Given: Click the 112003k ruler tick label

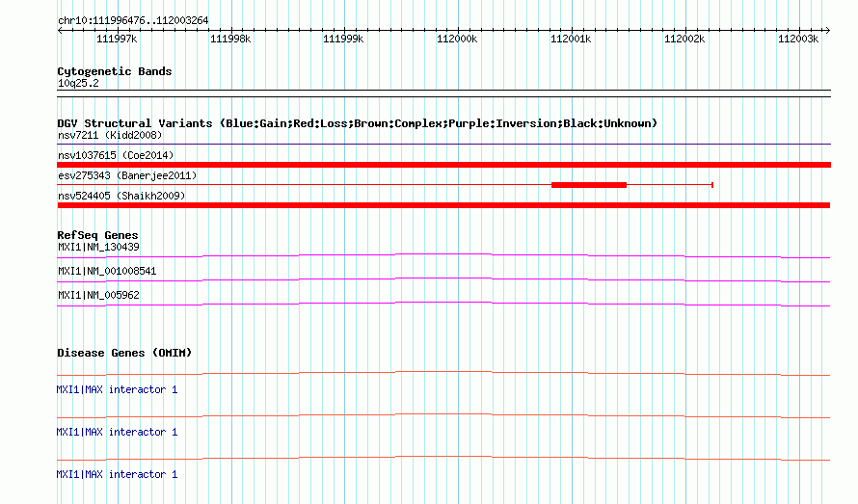Looking at the screenshot, I should (x=798, y=39).
